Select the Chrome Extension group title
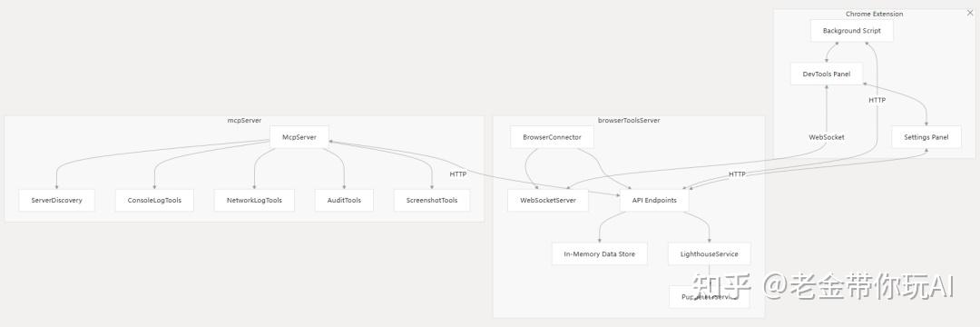 click(x=875, y=14)
